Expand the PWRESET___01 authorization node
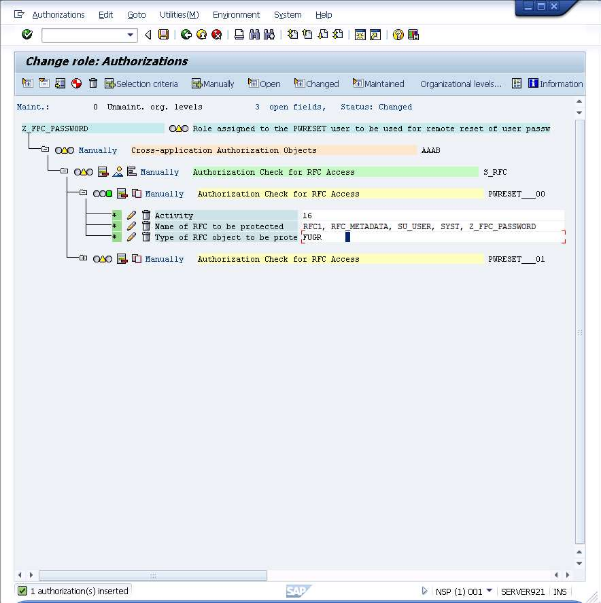This screenshot has height=603, width=601. coord(83,259)
